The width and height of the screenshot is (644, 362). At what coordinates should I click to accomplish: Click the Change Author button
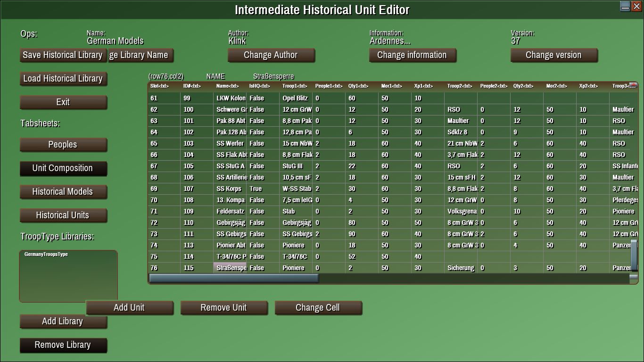click(271, 55)
